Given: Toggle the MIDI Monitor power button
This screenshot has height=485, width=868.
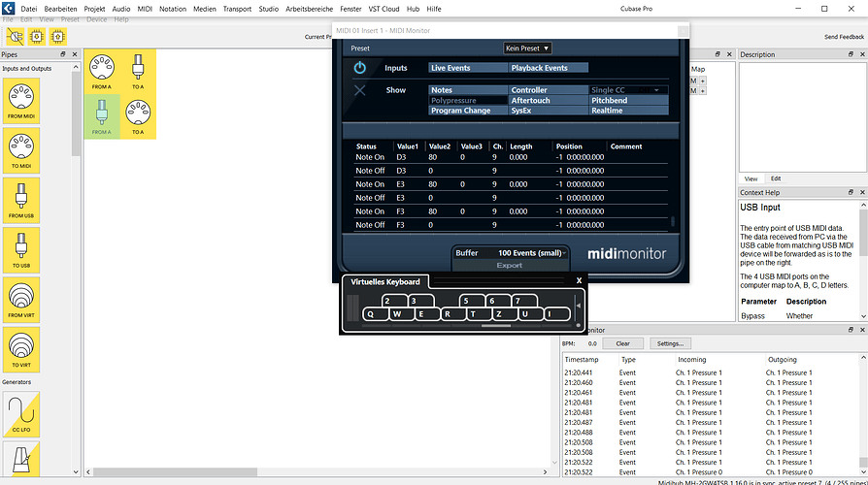Looking at the screenshot, I should [x=360, y=68].
